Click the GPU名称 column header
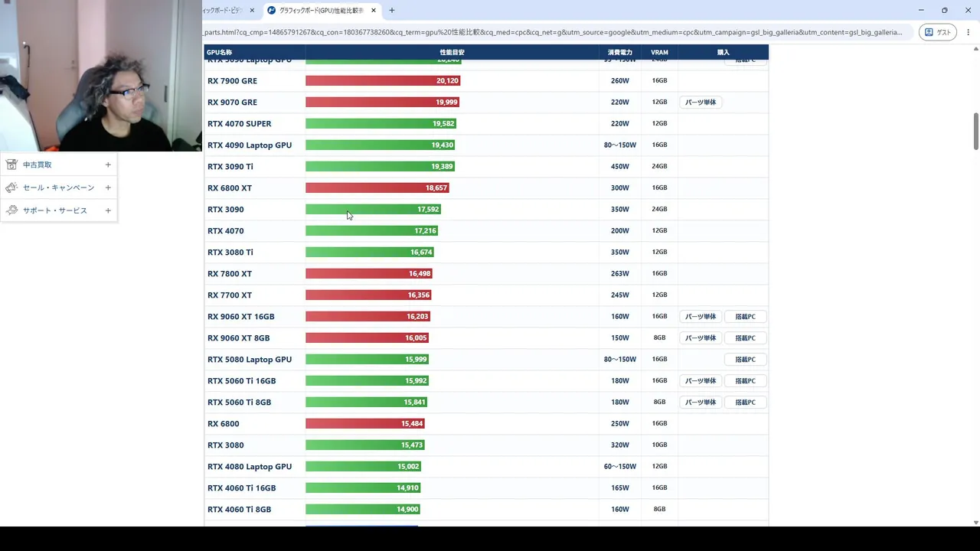The image size is (980, 551). [x=220, y=53]
